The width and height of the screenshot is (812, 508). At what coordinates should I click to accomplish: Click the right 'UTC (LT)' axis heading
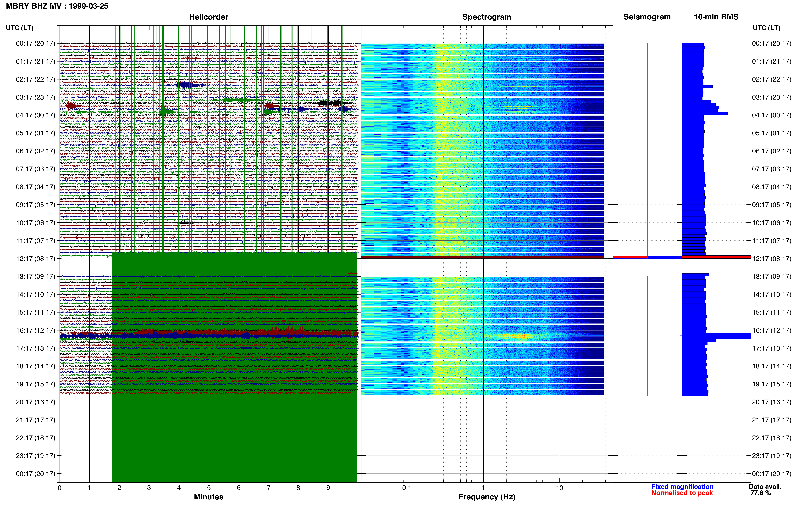766,28
